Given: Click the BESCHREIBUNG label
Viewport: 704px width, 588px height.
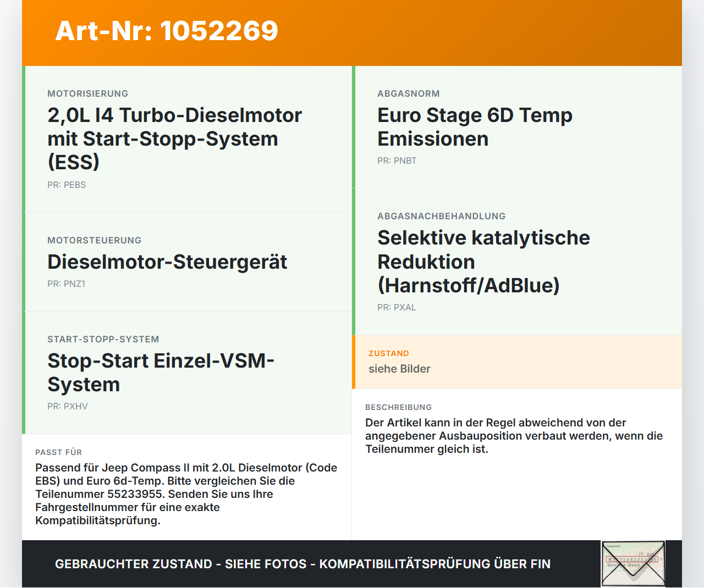Looking at the screenshot, I should pyautogui.click(x=399, y=407).
